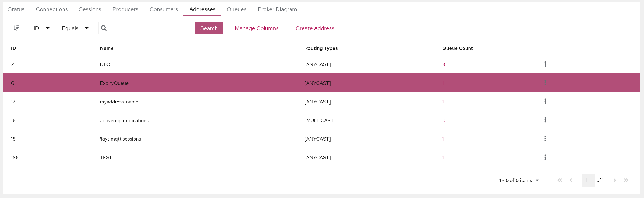Open the Equals operator dropdown
This screenshot has height=198, width=644.
pos(77,28)
